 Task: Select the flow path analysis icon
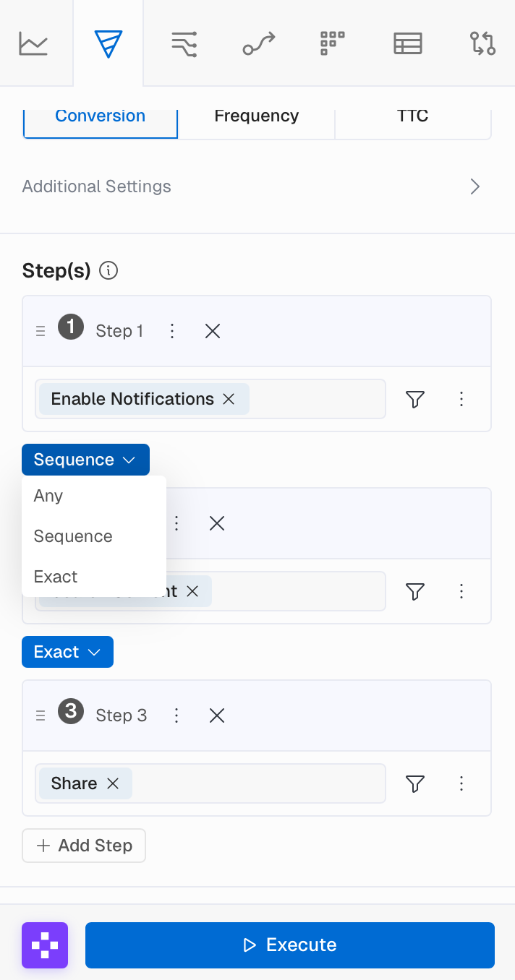point(258,43)
